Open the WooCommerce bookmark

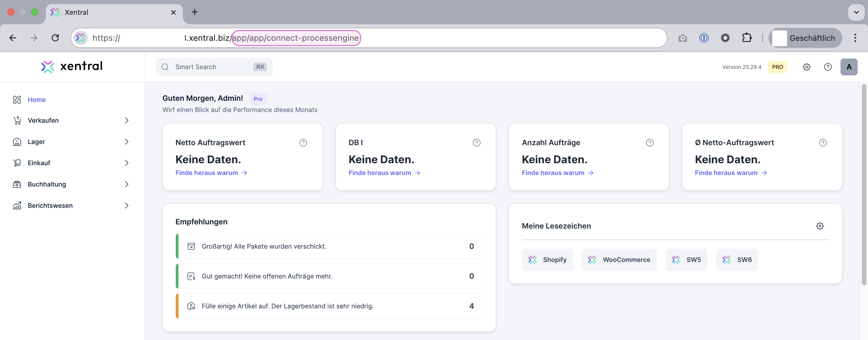coord(619,260)
